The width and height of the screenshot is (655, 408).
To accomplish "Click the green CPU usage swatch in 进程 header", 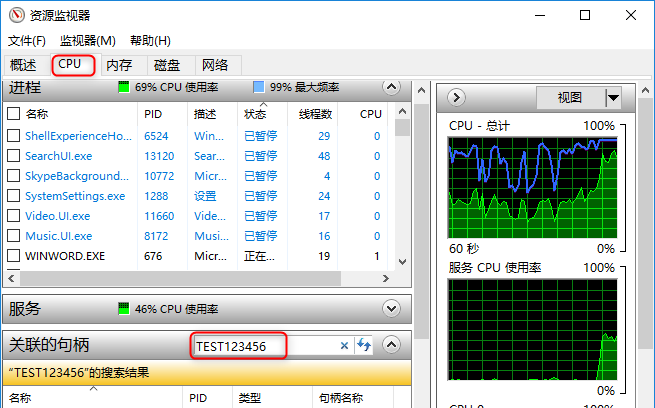I will click(x=124, y=87).
